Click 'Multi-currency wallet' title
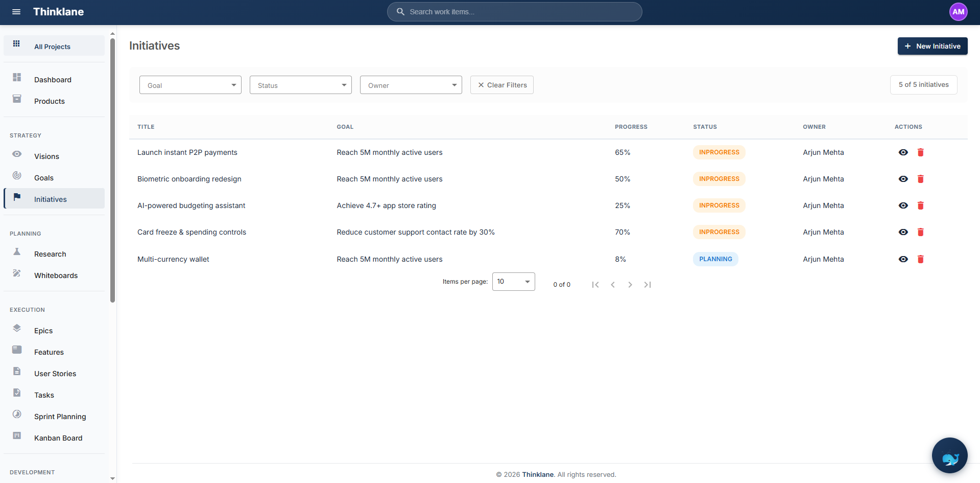The height and width of the screenshot is (483, 980). pos(173,259)
